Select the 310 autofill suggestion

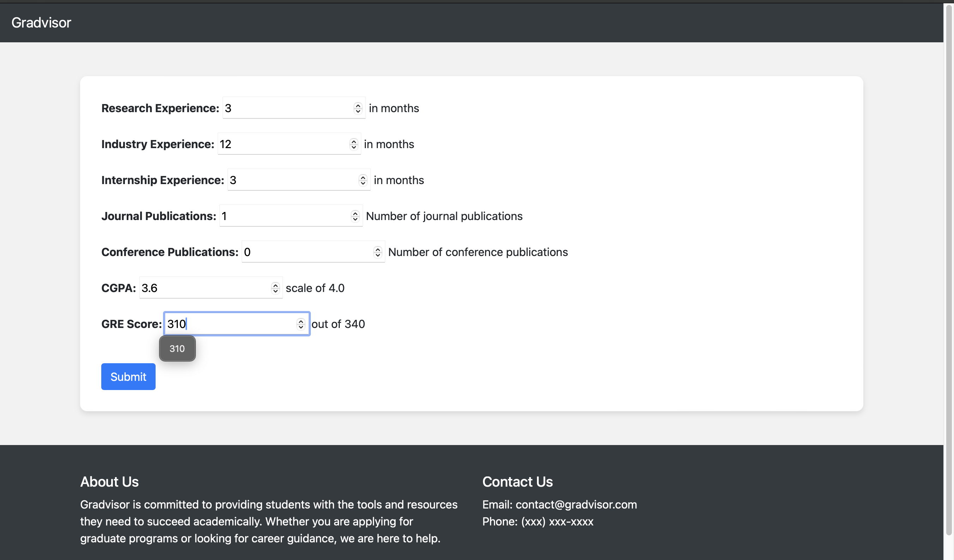pos(177,348)
